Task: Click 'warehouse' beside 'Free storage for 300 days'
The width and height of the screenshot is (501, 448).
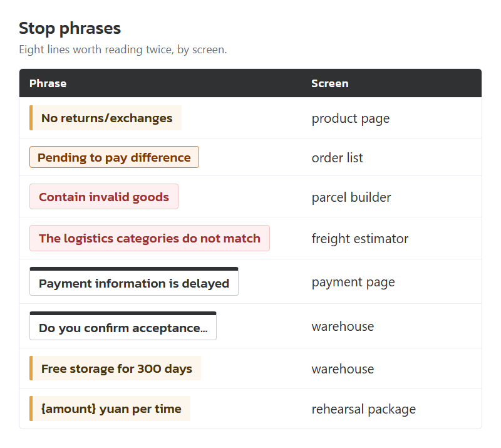Action: pos(343,369)
